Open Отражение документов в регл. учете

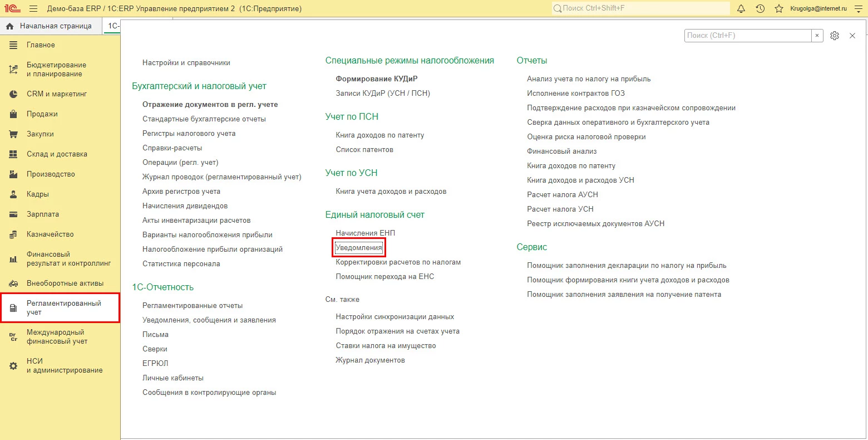[x=210, y=105]
